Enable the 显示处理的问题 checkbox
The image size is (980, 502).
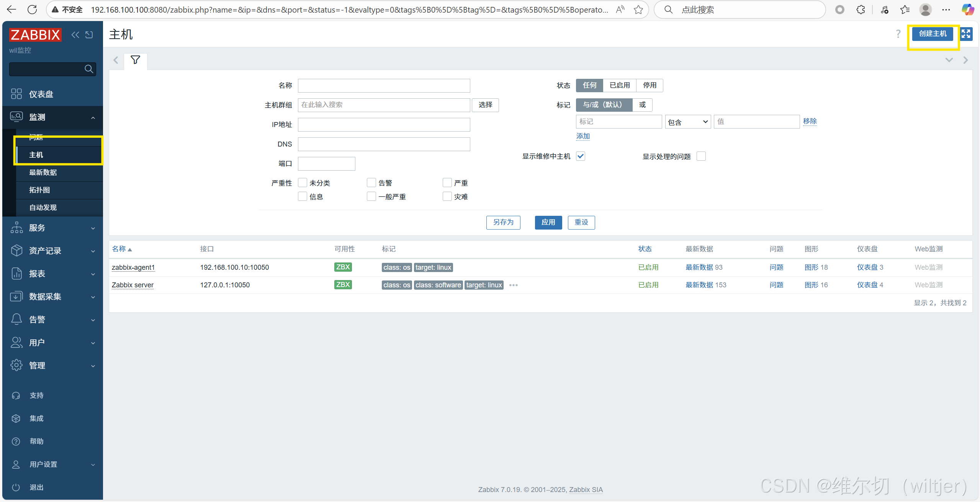(x=701, y=156)
